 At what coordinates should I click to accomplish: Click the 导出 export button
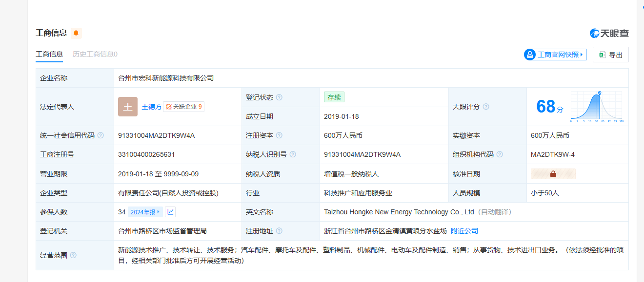point(611,55)
